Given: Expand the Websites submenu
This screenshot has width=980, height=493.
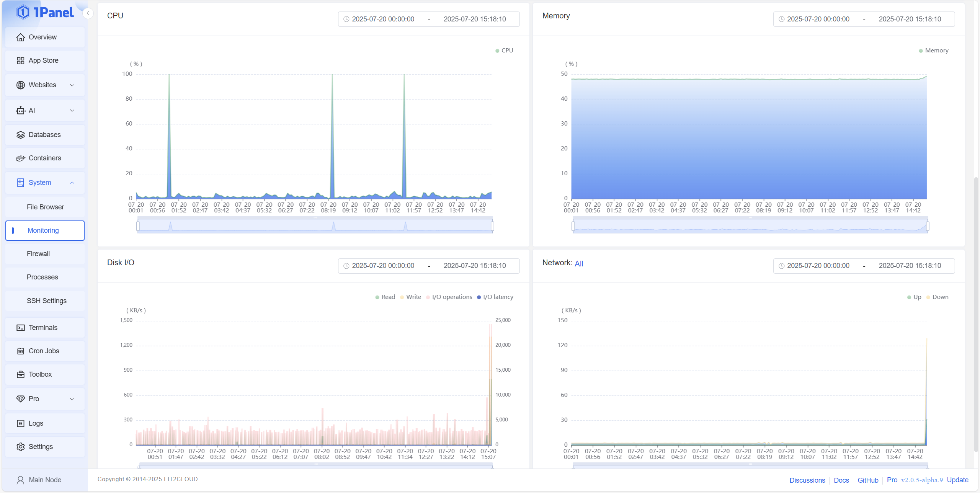Looking at the screenshot, I should 72,85.
